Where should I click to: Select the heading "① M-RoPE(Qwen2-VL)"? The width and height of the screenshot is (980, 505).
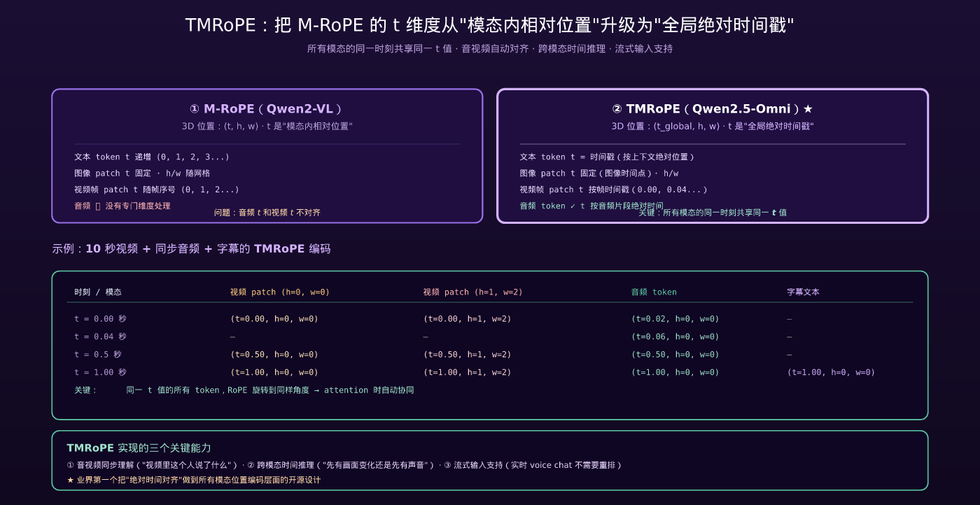pos(267,109)
